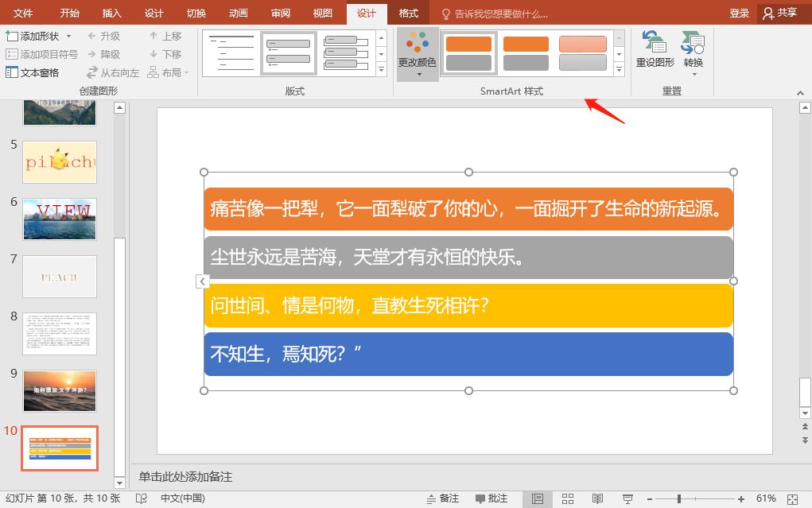Toggle the 批注 (Comments) pane
Image resolution: width=812 pixels, height=508 pixels.
pyautogui.click(x=493, y=498)
